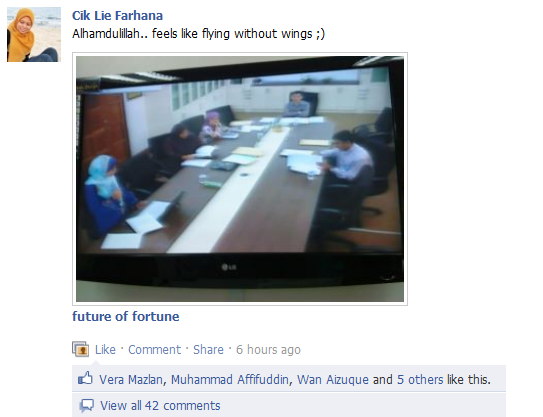Click Comment under the post
The width and height of the screenshot is (543, 417).
click(154, 349)
